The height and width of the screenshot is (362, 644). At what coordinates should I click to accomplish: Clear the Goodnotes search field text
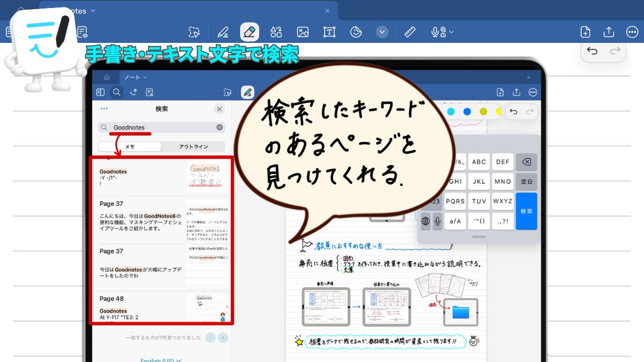tap(219, 128)
